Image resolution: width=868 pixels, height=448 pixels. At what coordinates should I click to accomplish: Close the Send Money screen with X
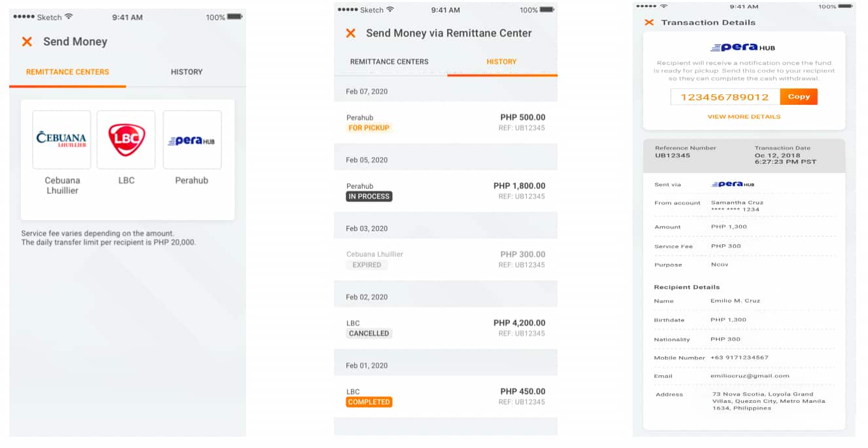click(x=27, y=42)
